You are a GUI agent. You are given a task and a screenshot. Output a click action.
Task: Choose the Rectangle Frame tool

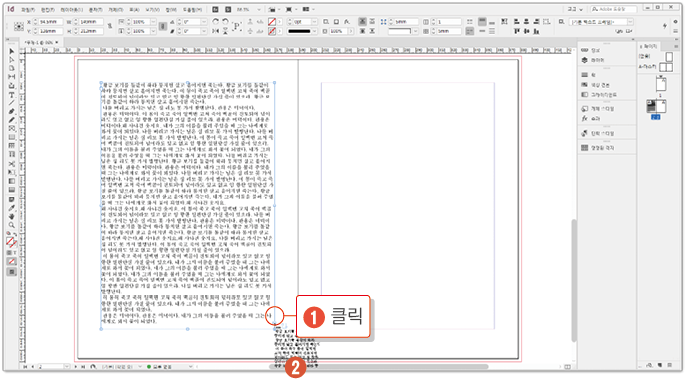click(x=12, y=129)
